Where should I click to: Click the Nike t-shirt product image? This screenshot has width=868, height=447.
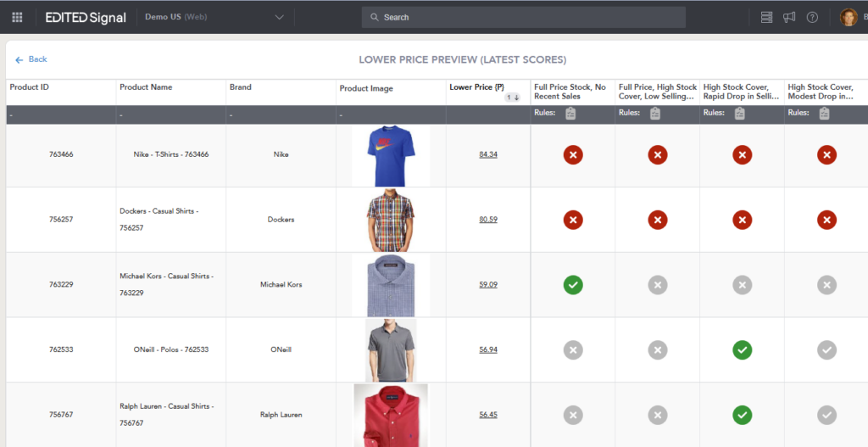[391, 156]
